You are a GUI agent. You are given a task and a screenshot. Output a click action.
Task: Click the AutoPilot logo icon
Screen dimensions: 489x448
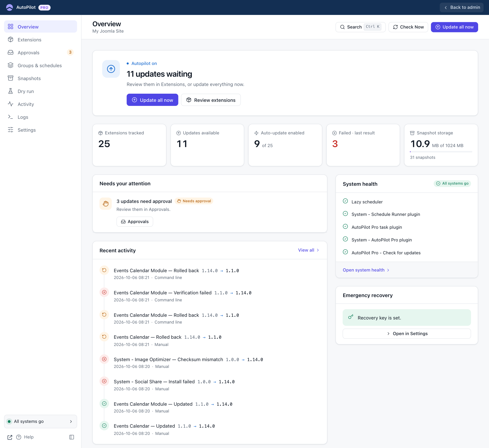coord(10,7)
